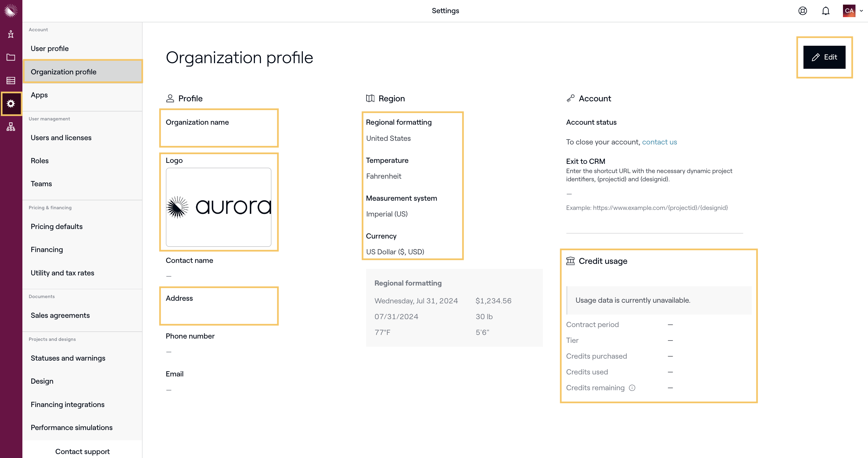Open notifications bell icon
The width and height of the screenshot is (868, 458).
(826, 11)
